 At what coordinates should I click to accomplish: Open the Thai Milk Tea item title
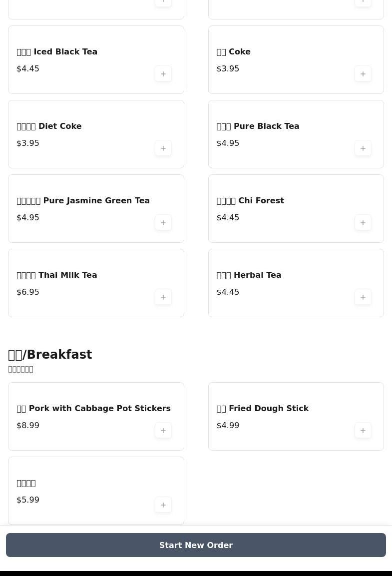coord(57,275)
